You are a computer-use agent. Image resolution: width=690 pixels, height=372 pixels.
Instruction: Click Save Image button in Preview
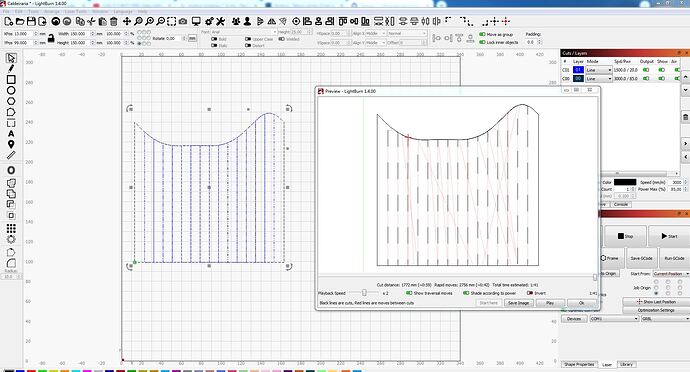pos(518,303)
